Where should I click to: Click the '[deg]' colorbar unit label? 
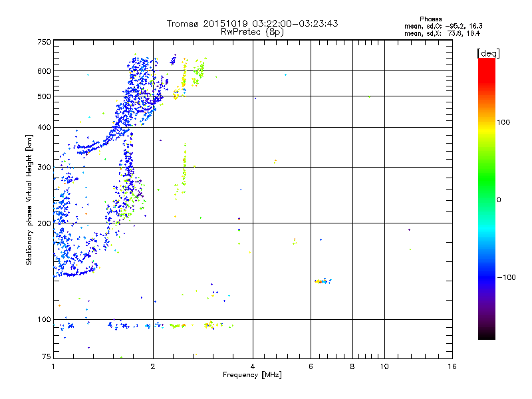488,53
